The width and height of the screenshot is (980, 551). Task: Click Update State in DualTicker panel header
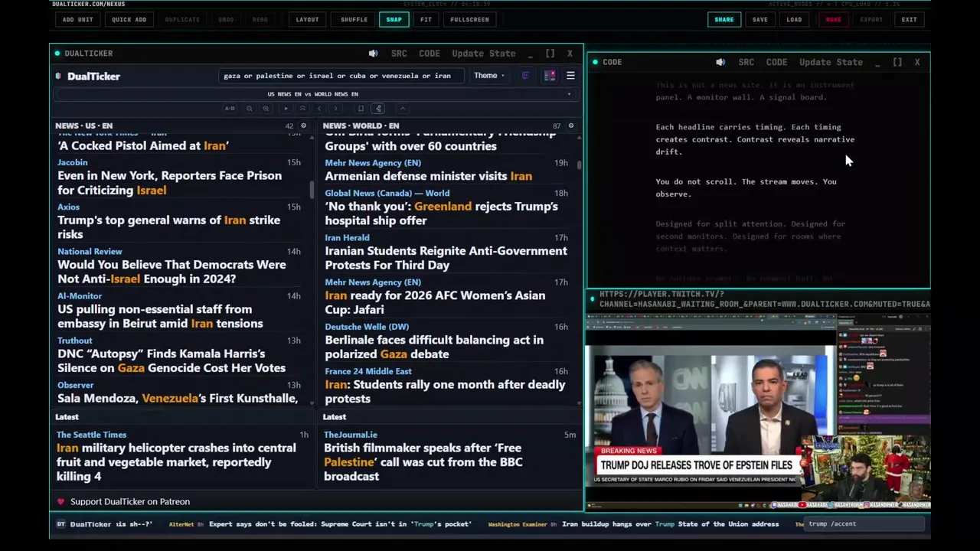tap(483, 54)
